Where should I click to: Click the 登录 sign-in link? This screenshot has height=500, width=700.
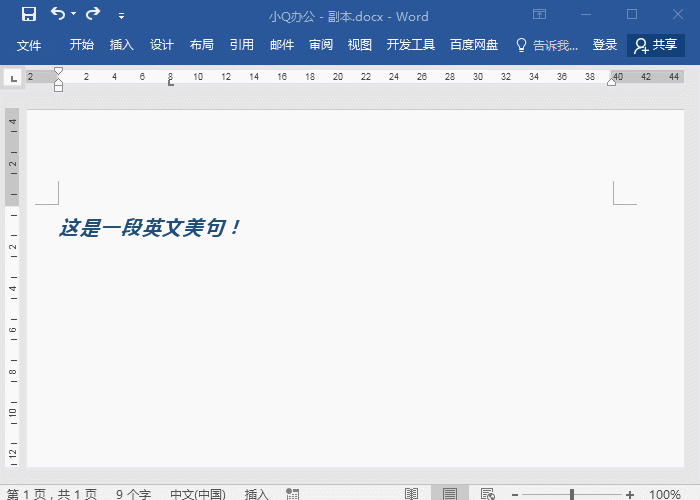tap(605, 45)
